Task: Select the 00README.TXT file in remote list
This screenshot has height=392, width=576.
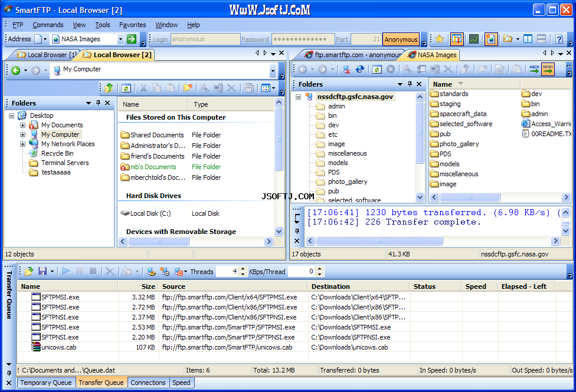Action: click(547, 134)
